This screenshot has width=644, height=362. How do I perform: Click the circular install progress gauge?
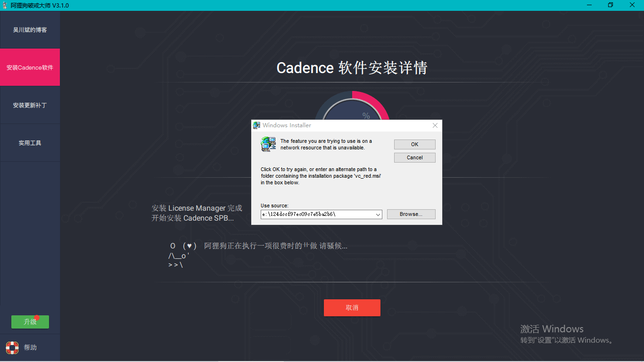click(352, 106)
